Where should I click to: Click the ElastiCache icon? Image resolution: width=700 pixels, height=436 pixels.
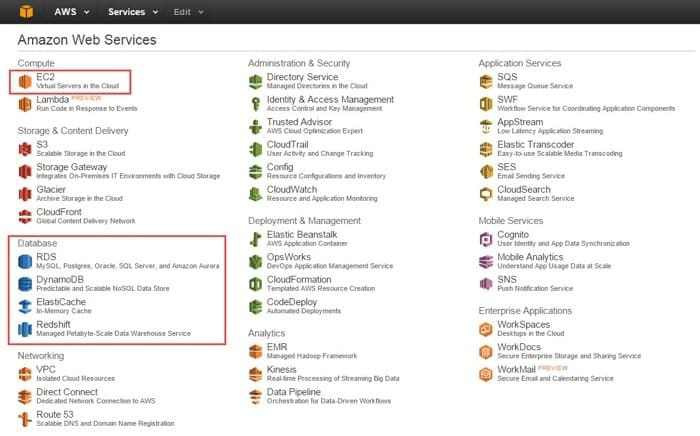pyautogui.click(x=25, y=307)
